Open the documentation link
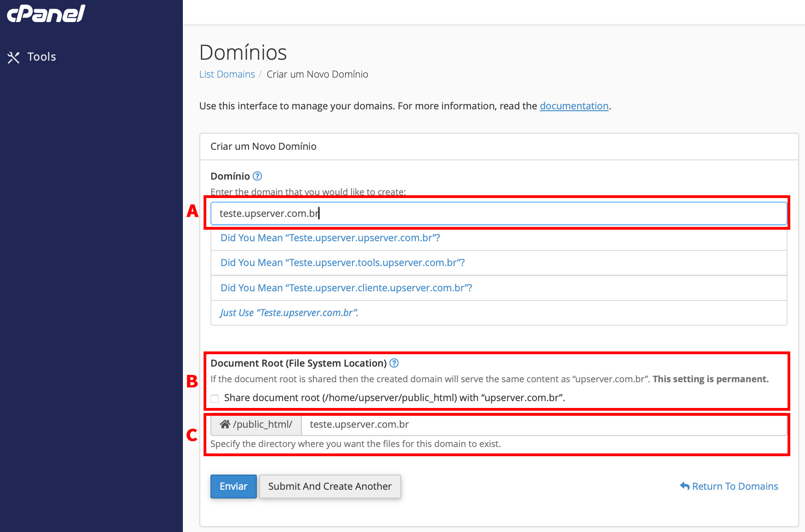805x532 pixels. coord(574,106)
